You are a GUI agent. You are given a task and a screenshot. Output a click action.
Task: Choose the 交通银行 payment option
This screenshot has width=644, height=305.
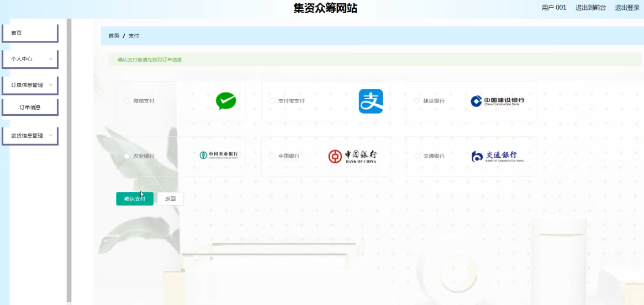[x=417, y=156]
